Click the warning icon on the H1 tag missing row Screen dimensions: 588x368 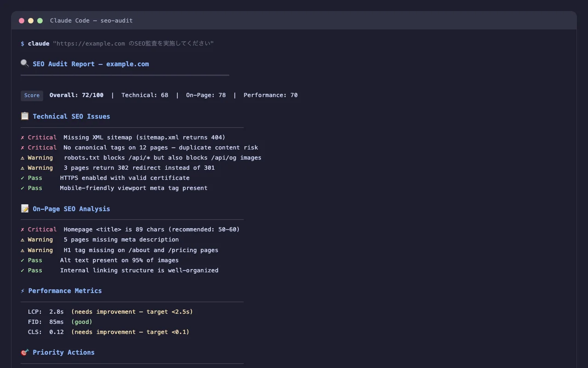[x=23, y=250]
